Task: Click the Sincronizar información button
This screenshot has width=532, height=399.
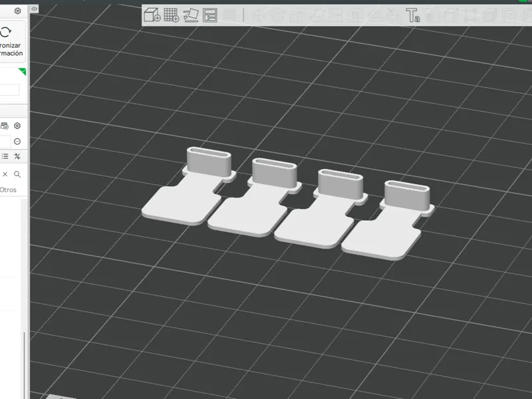Action: (x=10, y=41)
